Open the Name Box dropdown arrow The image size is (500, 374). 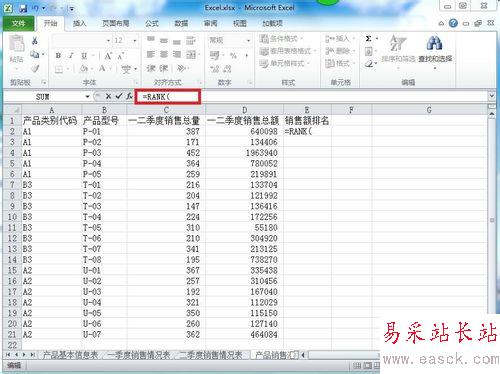click(87, 97)
